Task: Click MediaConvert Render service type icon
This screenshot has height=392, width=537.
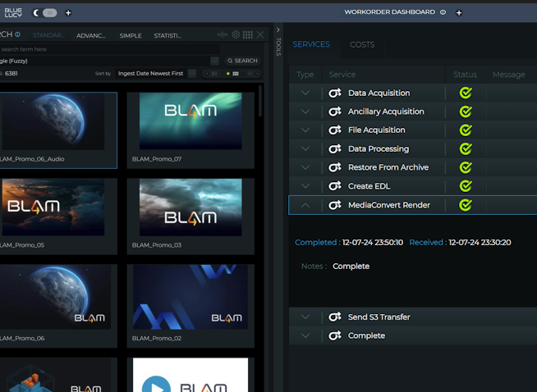Action: [335, 204]
